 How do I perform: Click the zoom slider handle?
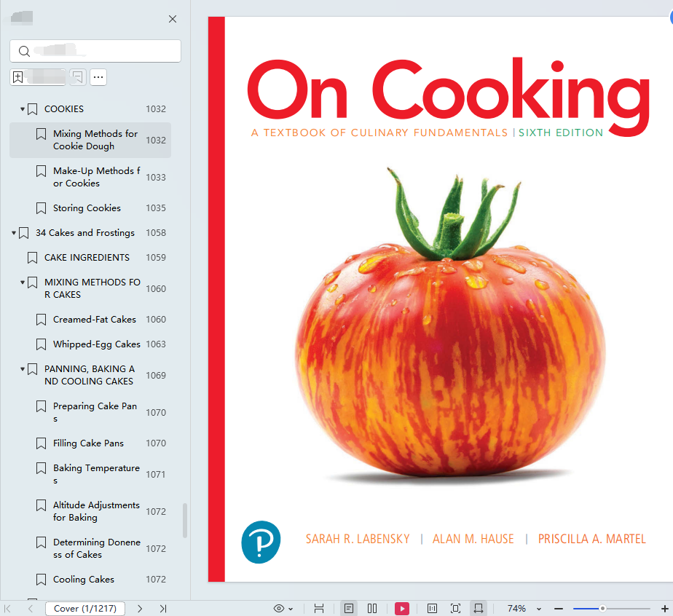[602, 608]
